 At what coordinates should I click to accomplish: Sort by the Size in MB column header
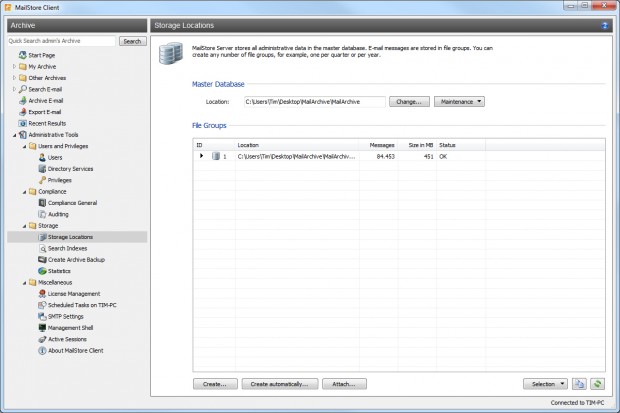point(417,145)
